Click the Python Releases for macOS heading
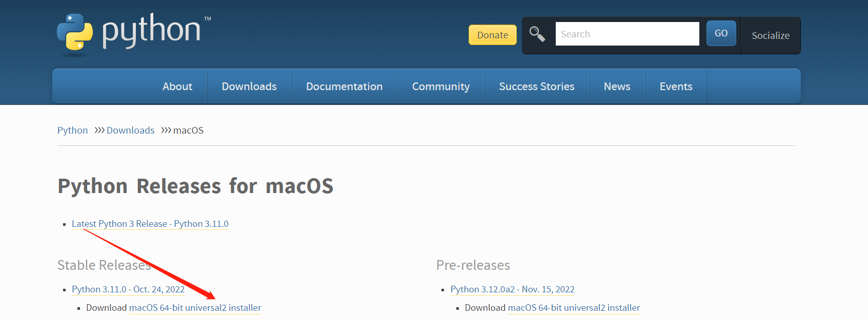868x320 pixels. (195, 186)
